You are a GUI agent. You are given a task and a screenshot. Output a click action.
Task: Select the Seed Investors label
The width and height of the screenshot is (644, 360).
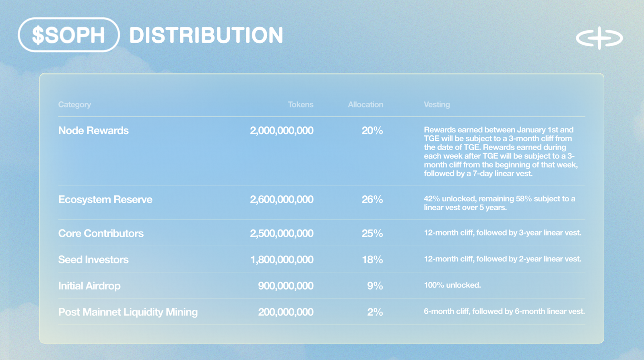tap(93, 259)
